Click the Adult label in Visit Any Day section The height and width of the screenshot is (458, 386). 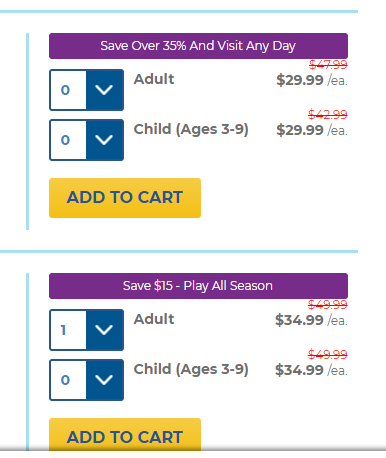pos(154,79)
